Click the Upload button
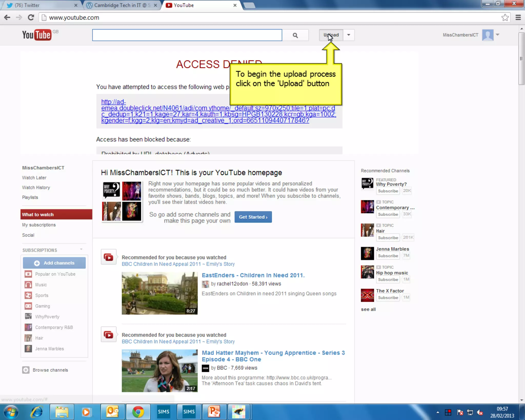 331,35
